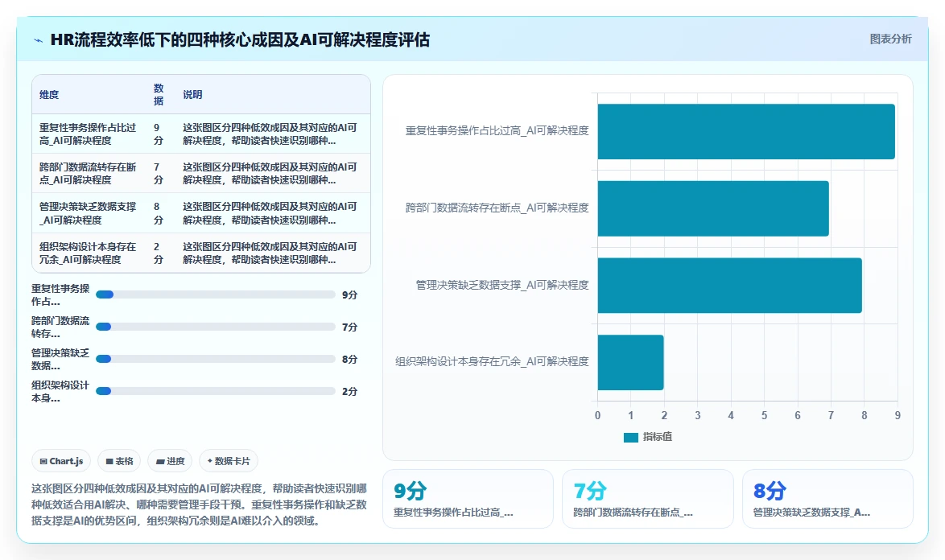This screenshot has height=560, width=945.
Task: Click the 指标值 legend color swatch
Action: point(630,437)
